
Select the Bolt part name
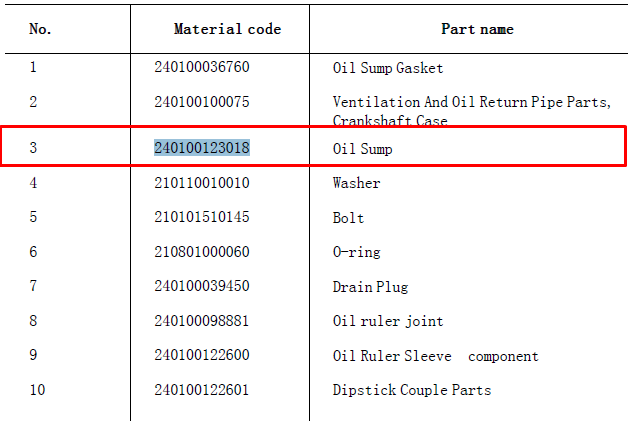[x=348, y=218]
